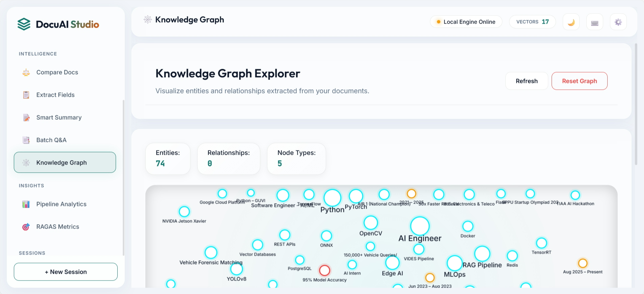The width and height of the screenshot is (644, 294).
Task: Select the Vehicle Forensic Matching node
Action: pyautogui.click(x=211, y=253)
